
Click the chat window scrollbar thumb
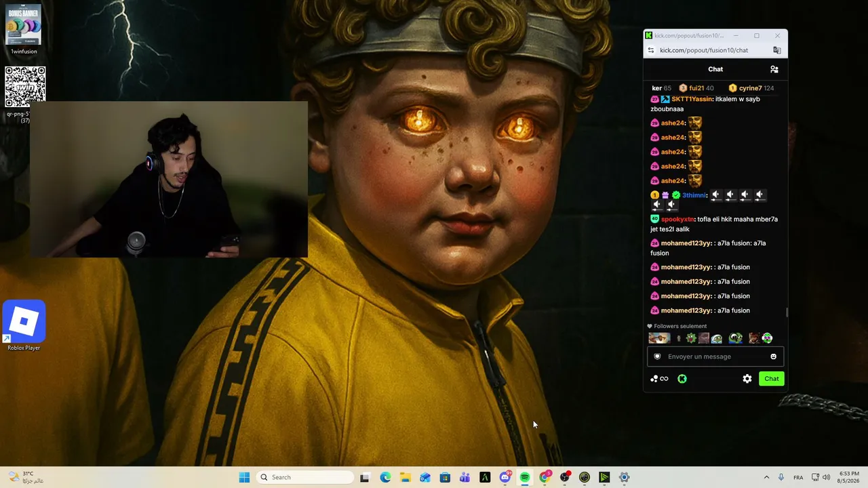pyautogui.click(x=787, y=312)
